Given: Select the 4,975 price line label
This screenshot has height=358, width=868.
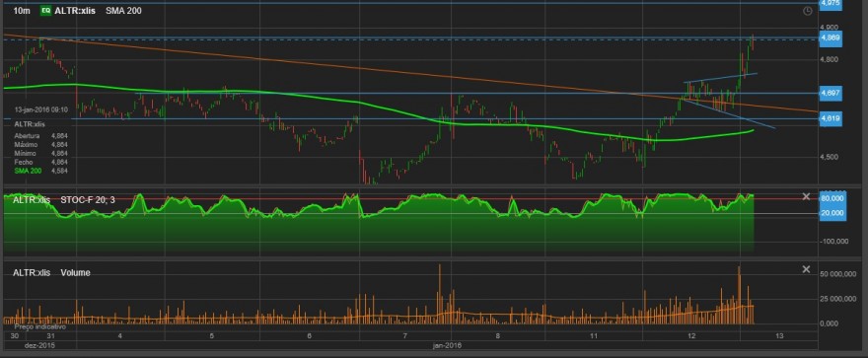Looking at the screenshot, I should (831, 3).
